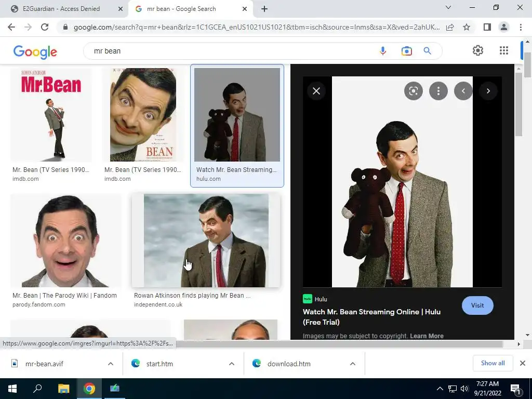Open Watch Mr. Bean Streaming Online title link
This screenshot has width=532, height=399.
click(371, 317)
